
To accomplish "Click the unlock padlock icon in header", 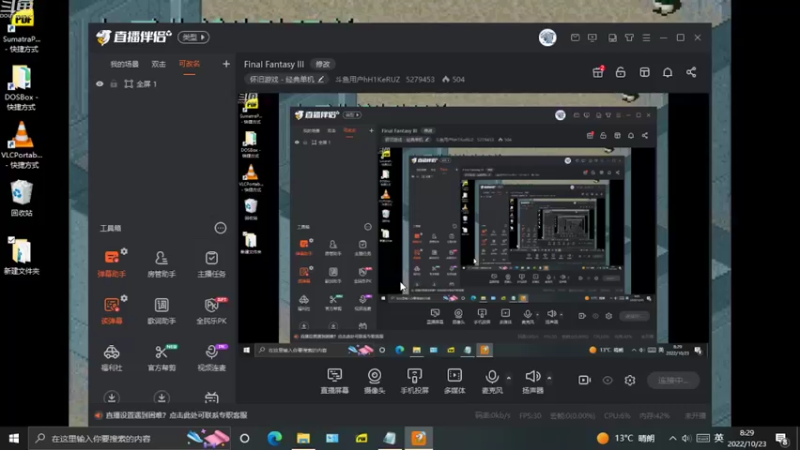I will (620, 72).
